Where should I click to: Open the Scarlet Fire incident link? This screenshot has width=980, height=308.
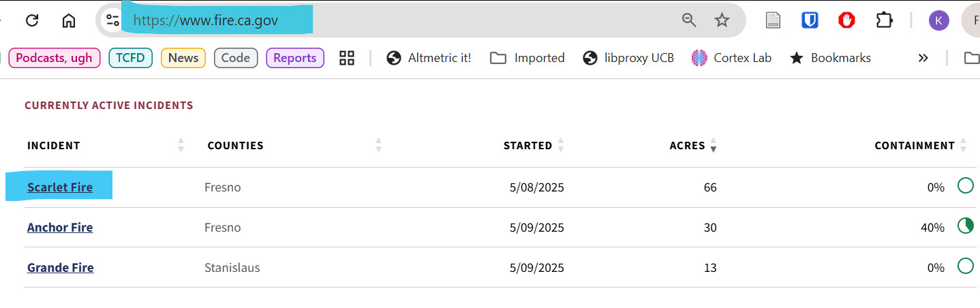click(x=60, y=187)
